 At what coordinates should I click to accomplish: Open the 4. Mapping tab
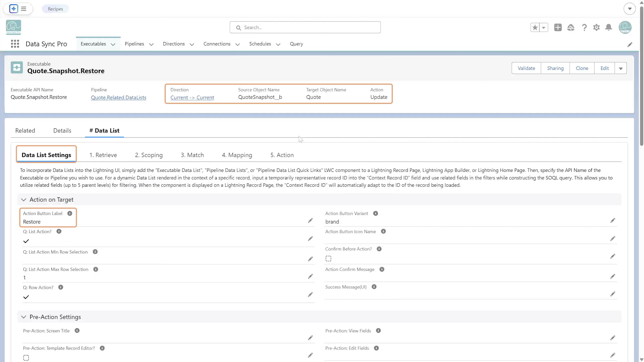(237, 155)
